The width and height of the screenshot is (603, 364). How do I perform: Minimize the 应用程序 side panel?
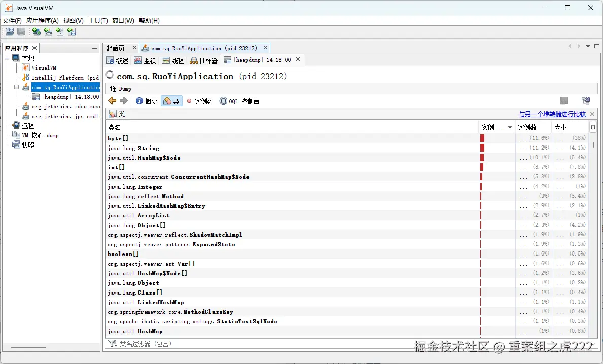point(94,48)
